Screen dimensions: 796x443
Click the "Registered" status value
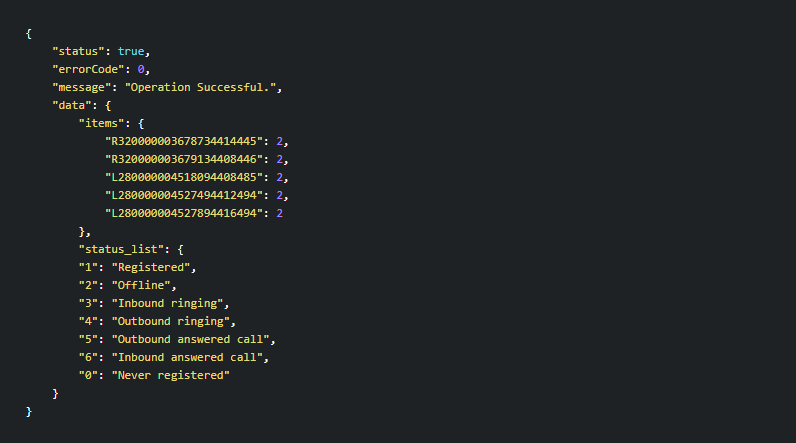pos(152,267)
